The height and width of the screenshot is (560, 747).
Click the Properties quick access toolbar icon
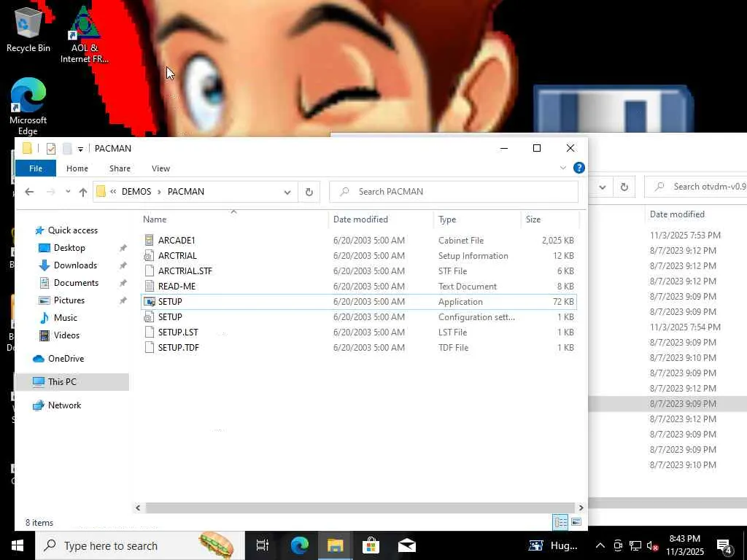point(51,149)
